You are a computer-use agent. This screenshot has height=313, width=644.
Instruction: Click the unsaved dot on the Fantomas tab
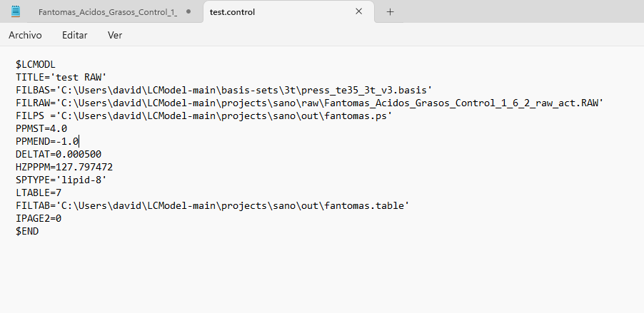point(188,12)
